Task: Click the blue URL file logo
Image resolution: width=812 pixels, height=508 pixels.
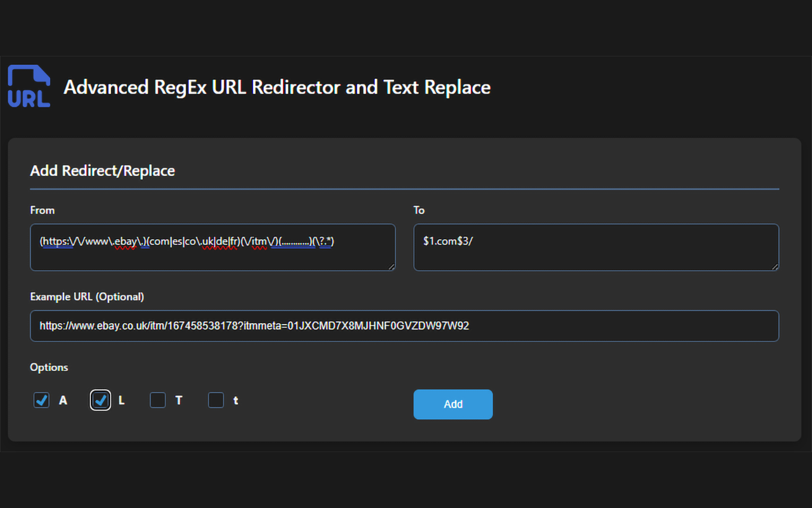Action: point(29,86)
